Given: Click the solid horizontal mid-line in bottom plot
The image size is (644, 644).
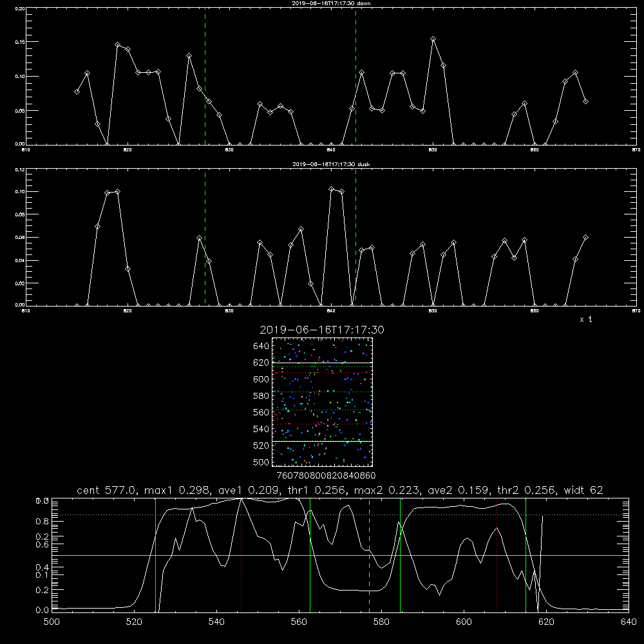Looking at the screenshot, I should tap(340, 555).
